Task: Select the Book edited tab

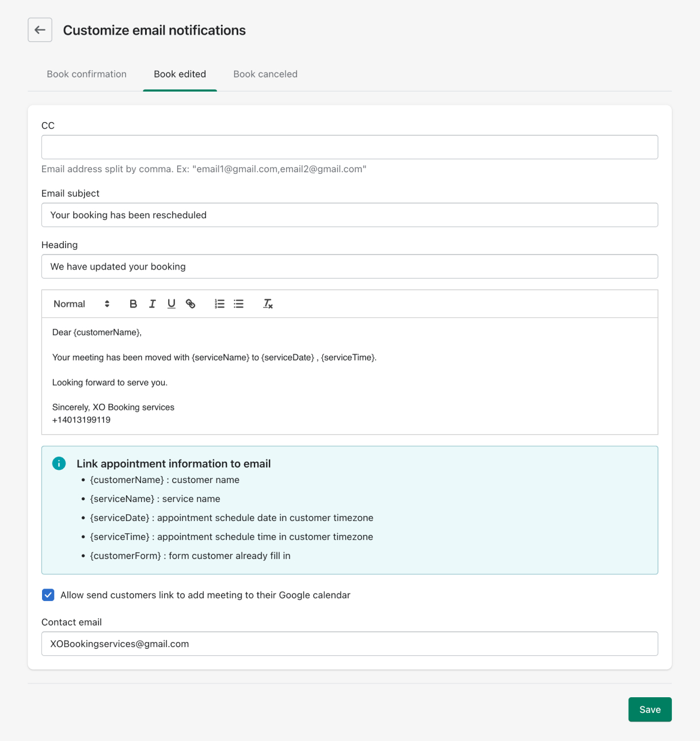Action: point(180,74)
